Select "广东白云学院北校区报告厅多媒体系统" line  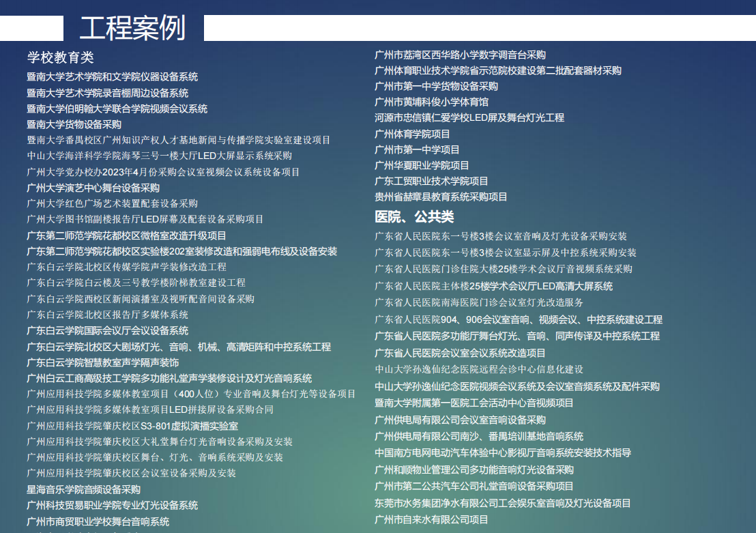(x=108, y=315)
